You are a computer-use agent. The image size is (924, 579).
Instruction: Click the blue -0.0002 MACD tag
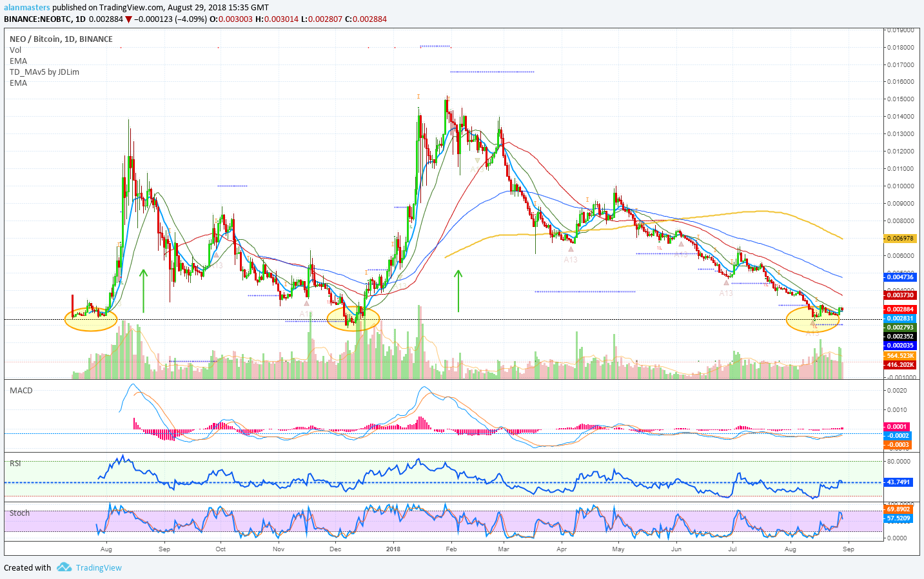[896, 436]
